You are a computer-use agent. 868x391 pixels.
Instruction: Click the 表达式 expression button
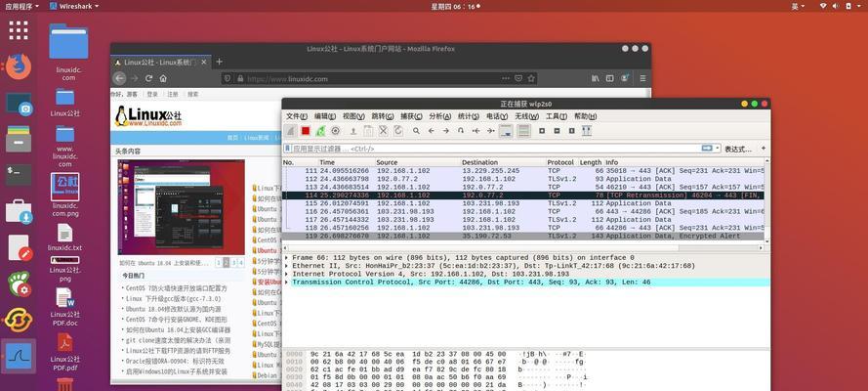[738, 149]
